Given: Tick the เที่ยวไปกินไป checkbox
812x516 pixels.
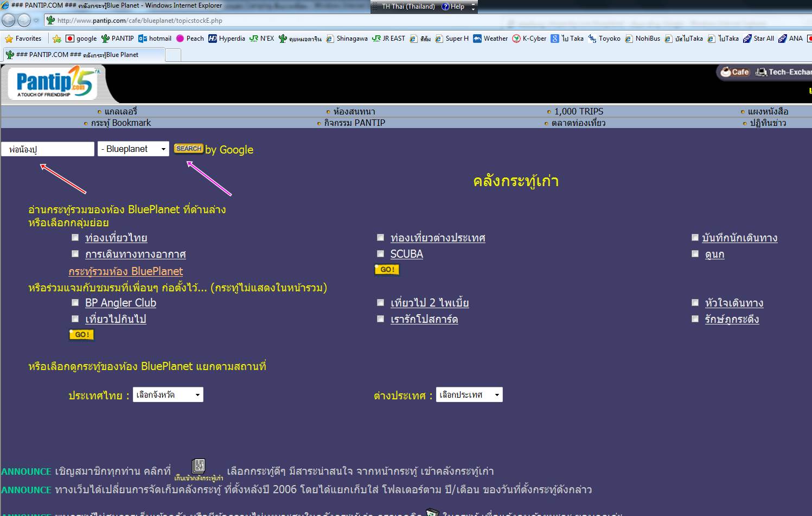Looking at the screenshot, I should pos(75,318).
